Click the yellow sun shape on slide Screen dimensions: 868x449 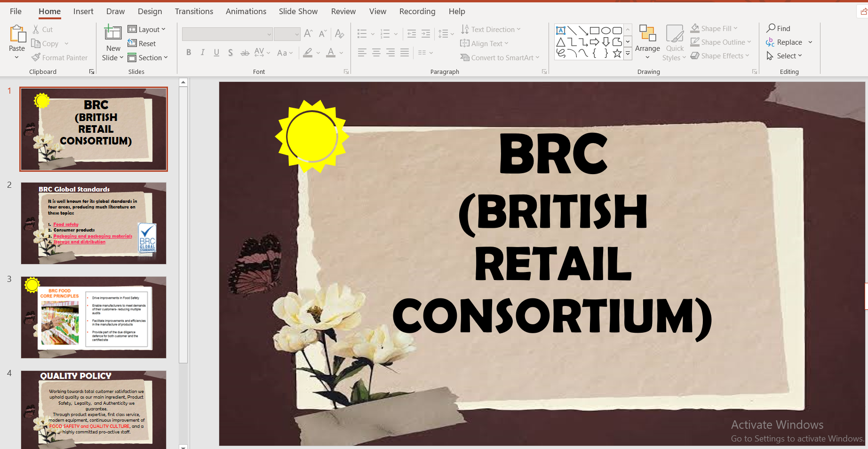coord(312,136)
